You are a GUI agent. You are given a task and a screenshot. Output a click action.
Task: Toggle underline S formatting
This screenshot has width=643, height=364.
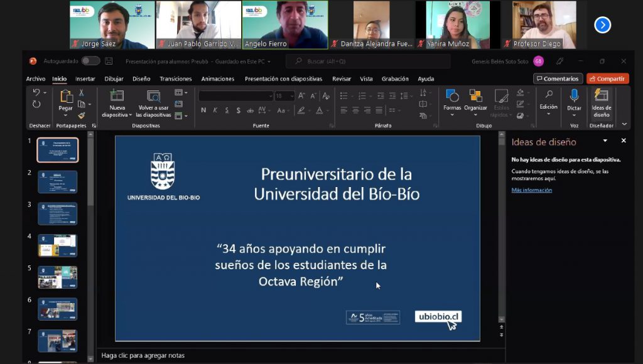tap(227, 110)
